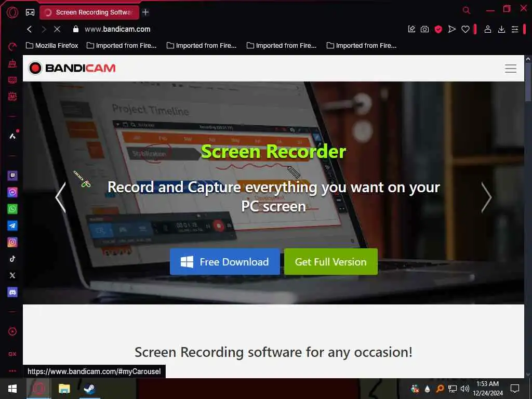Click Opera GX in the taskbar
The height and width of the screenshot is (399, 532).
tap(38, 389)
